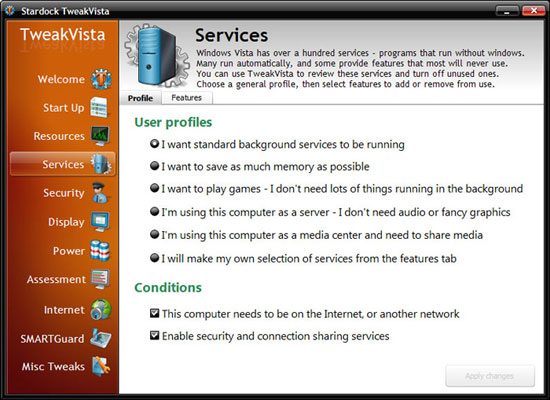The width and height of the screenshot is (550, 400).
Task: Open the Resources section label
Action: pos(59,136)
